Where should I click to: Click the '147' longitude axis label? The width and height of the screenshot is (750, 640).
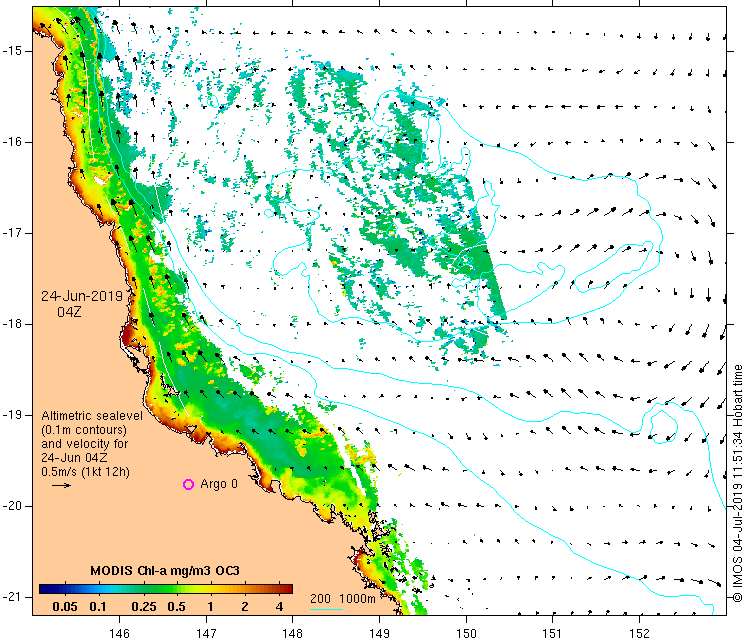point(206,633)
